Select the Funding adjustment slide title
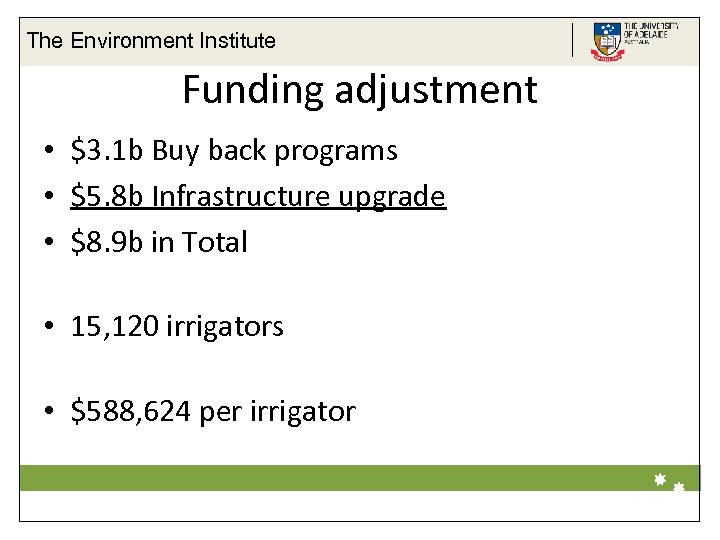Image resolution: width=720 pixels, height=540 pixels. (x=359, y=90)
